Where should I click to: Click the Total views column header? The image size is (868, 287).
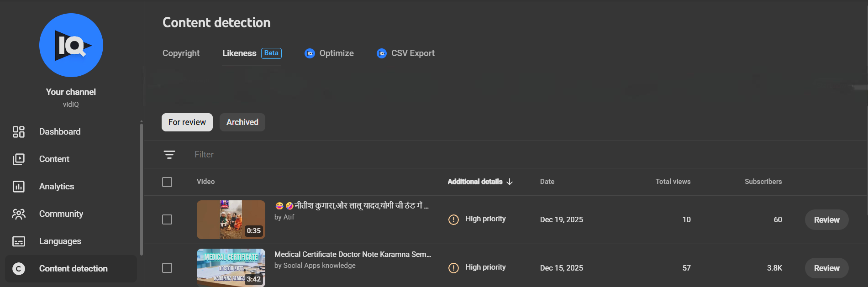tap(673, 182)
